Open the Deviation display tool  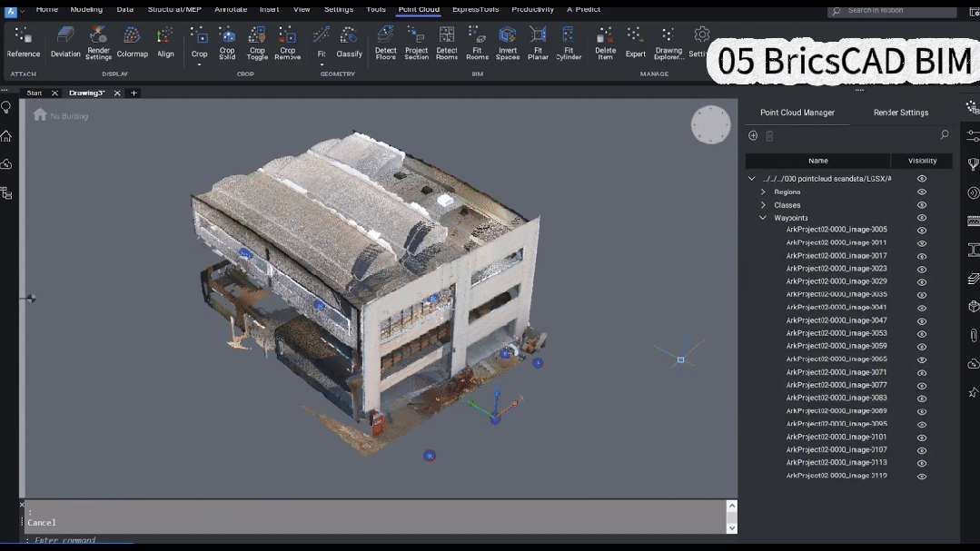65,43
